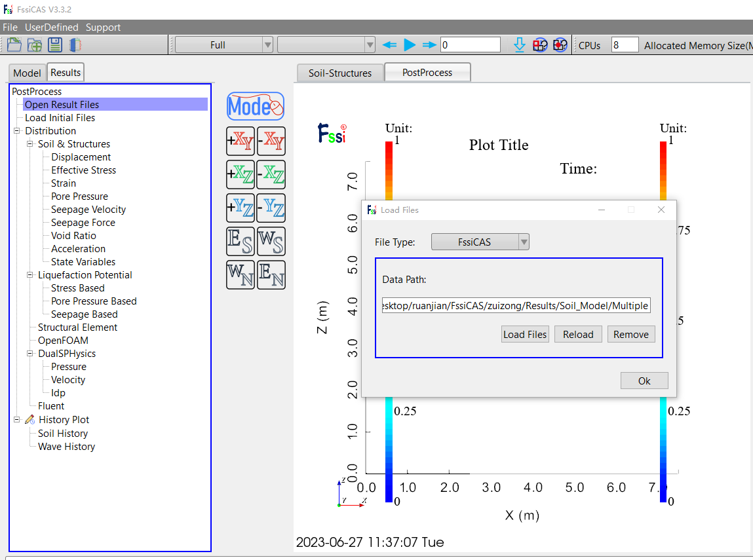Select the Seepage Velocity tree item
The image size is (753, 560).
(88, 209)
